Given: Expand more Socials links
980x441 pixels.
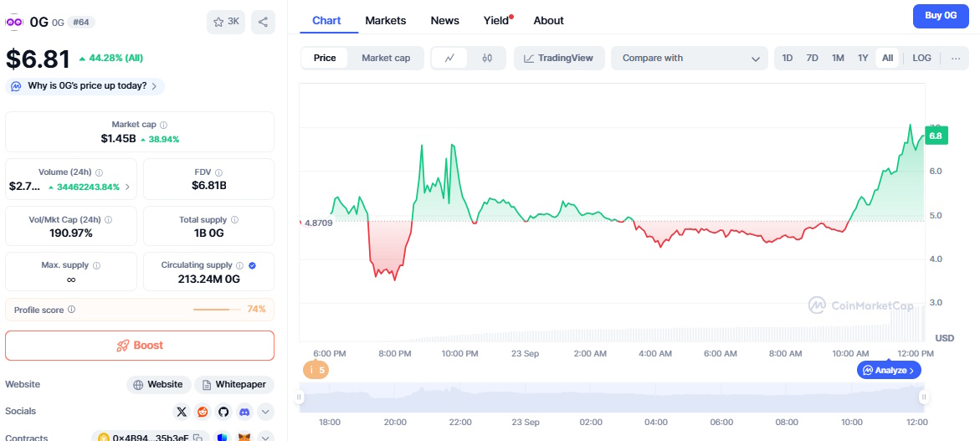Looking at the screenshot, I should tap(265, 412).
